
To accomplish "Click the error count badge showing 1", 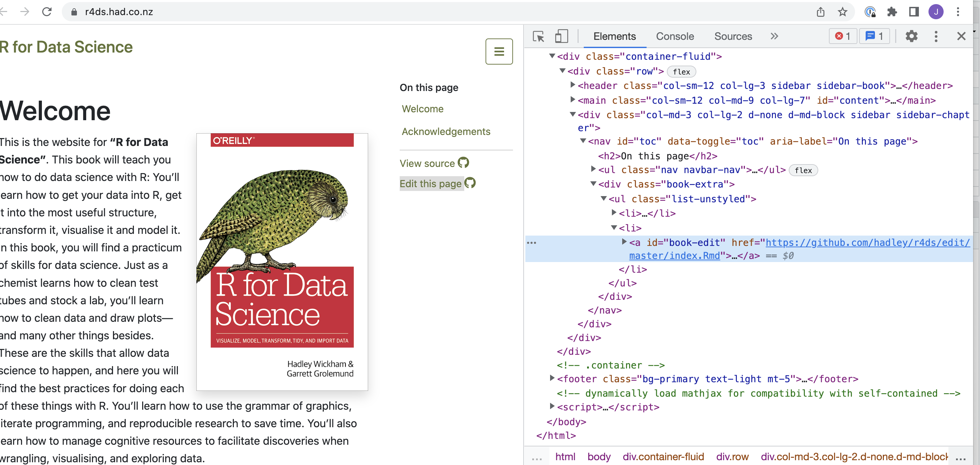I will 843,36.
